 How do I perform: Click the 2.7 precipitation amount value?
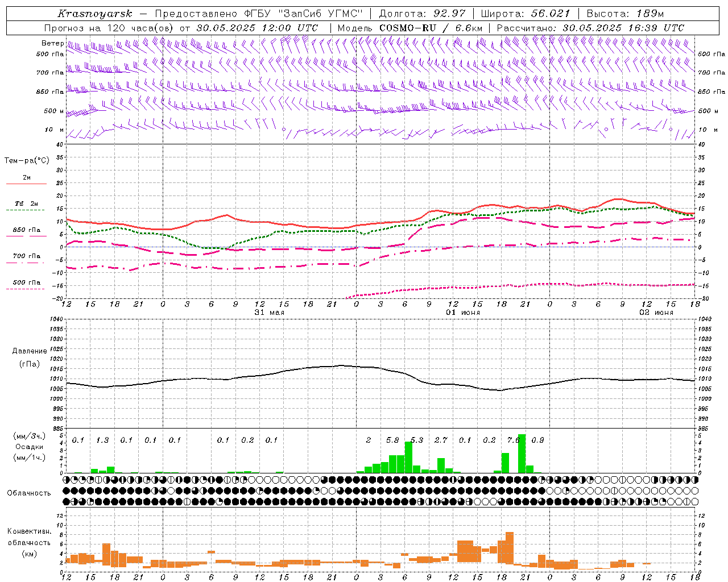point(441,440)
